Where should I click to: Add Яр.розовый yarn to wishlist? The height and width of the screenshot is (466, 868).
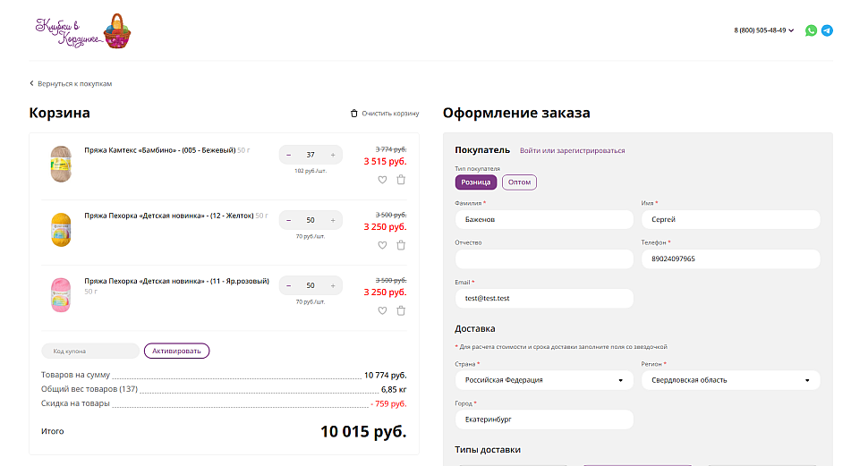(x=382, y=310)
